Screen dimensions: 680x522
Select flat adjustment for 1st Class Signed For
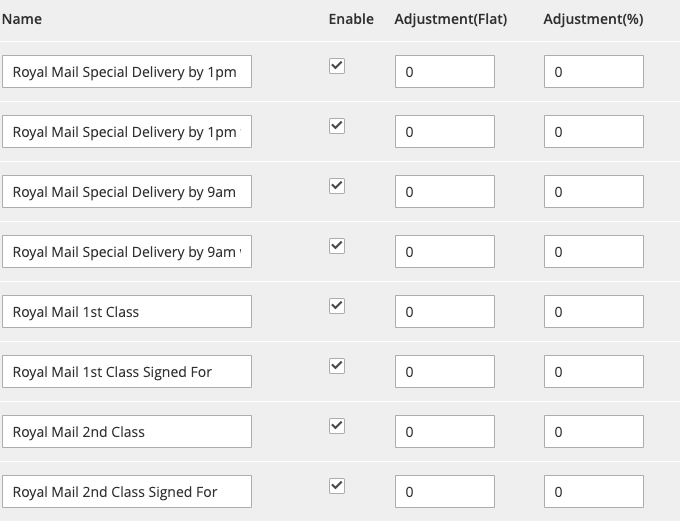click(x=445, y=372)
